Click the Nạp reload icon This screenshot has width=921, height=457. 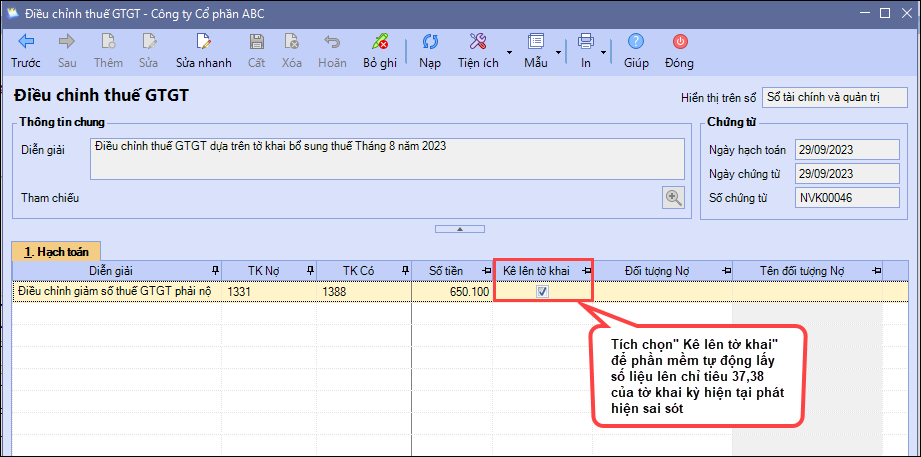click(430, 42)
